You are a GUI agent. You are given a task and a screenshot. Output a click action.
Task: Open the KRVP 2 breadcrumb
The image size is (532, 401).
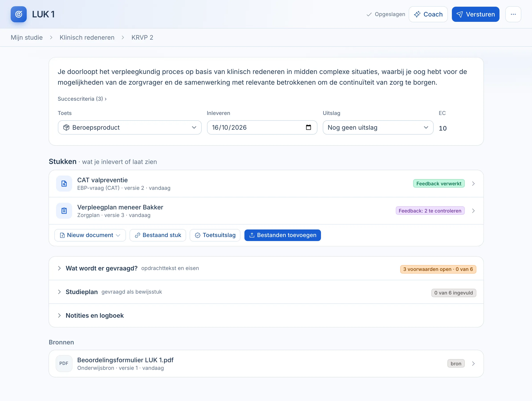(142, 38)
